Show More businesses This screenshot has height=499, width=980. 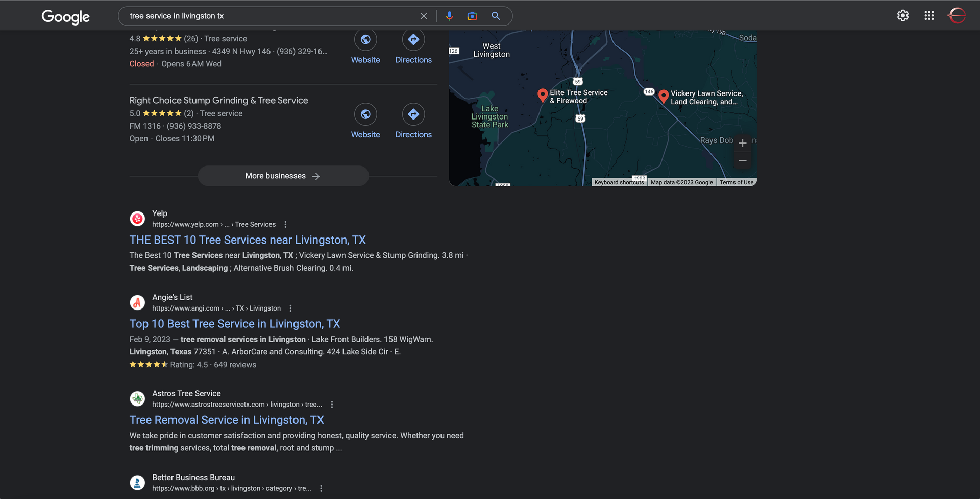click(283, 176)
